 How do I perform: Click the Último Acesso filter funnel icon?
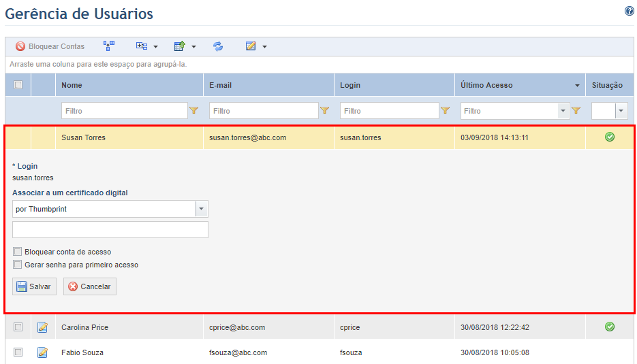(576, 110)
